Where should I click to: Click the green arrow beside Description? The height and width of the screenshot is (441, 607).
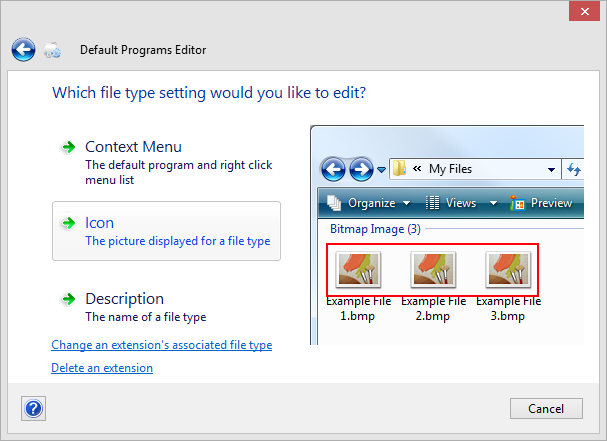pyautogui.click(x=69, y=299)
